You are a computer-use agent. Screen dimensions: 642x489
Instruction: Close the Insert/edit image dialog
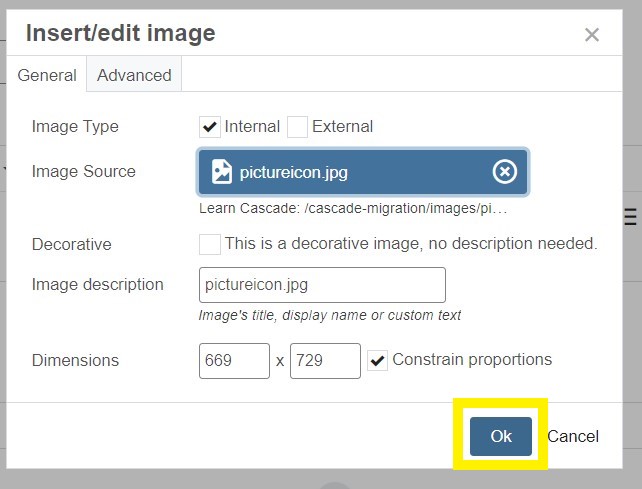click(x=592, y=35)
